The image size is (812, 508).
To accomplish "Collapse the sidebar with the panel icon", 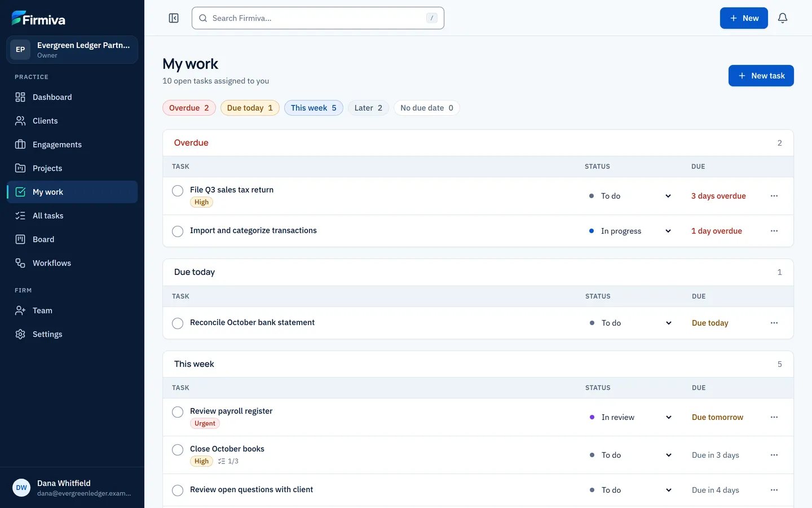I will [174, 18].
